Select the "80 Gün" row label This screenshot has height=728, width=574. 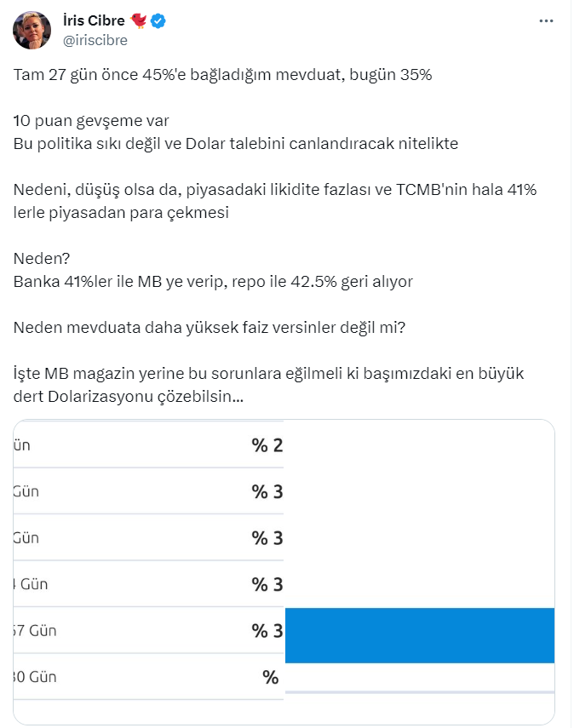point(35,678)
